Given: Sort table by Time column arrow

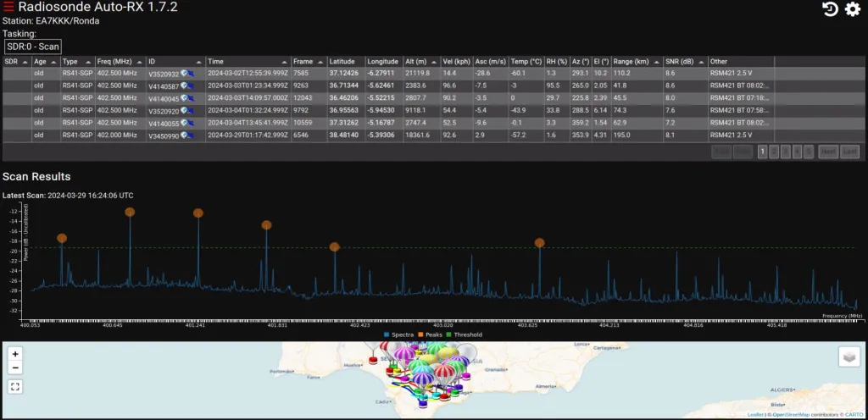Looking at the screenshot, I should coord(285,62).
